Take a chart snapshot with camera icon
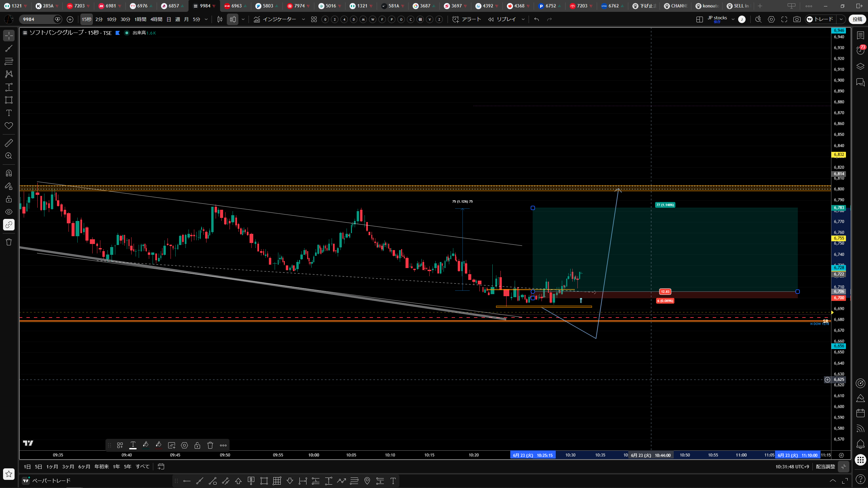Screen dimensions: 868x488 pyautogui.click(x=797, y=19)
